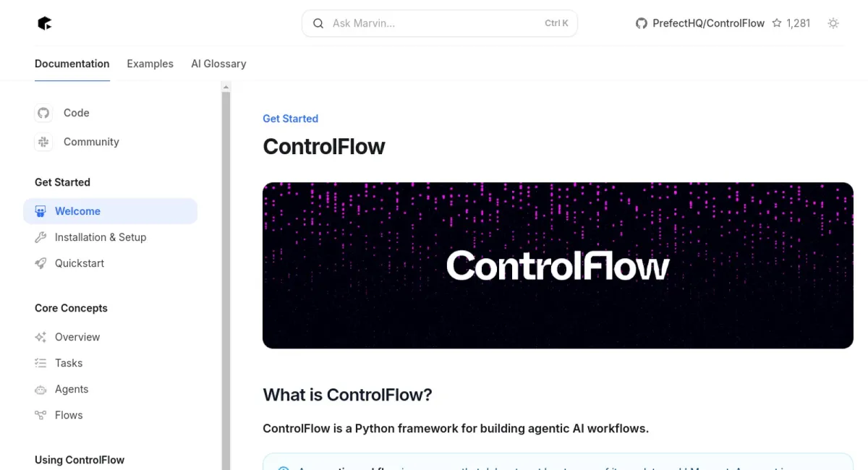Go to the Agents page

point(72,389)
